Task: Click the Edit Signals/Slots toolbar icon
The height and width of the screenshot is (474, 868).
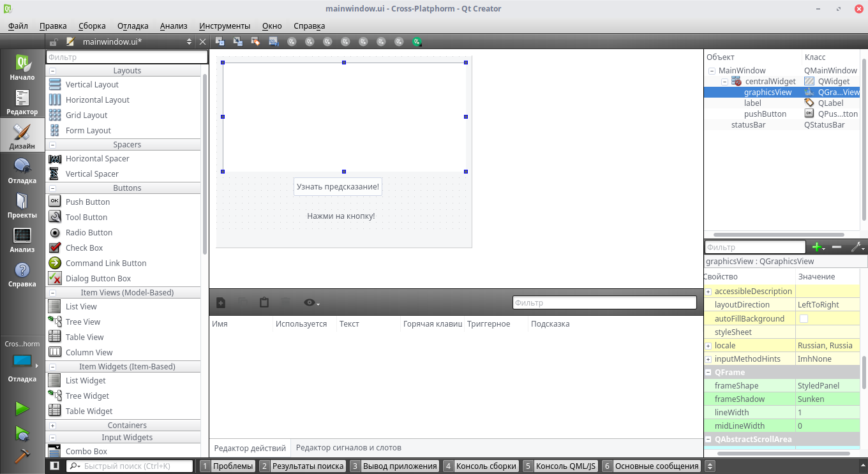Action: pos(238,41)
